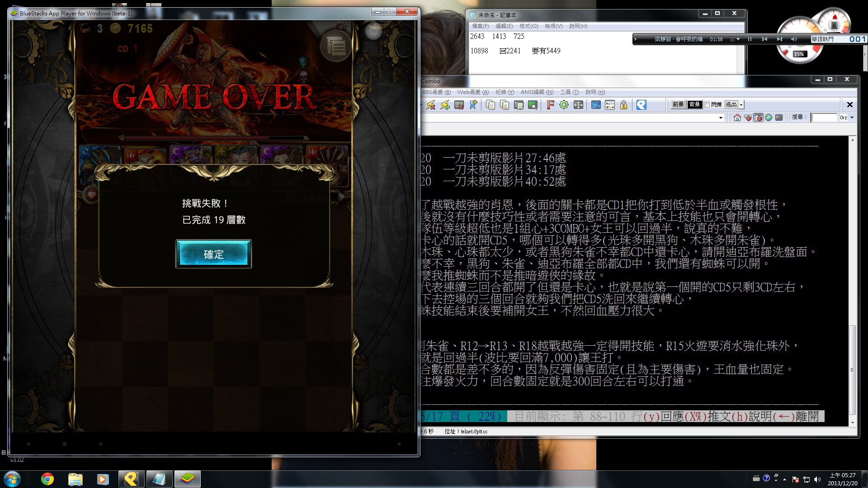Click the blue screen icon in PCMan toolbar
The image size is (868, 488).
[x=596, y=105]
